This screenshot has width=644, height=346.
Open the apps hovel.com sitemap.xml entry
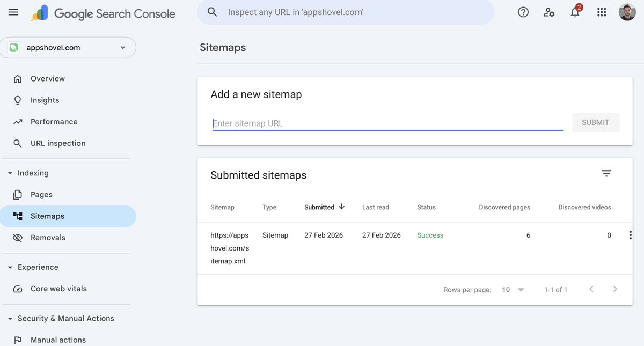pos(230,248)
